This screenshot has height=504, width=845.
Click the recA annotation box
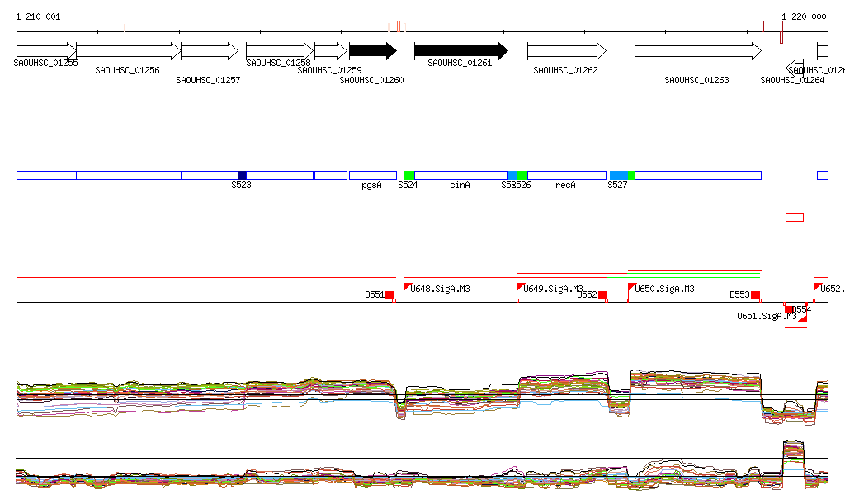pyautogui.click(x=567, y=175)
